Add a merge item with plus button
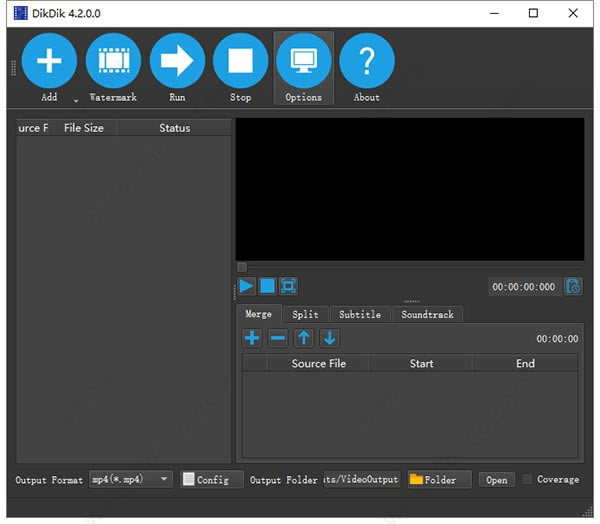 tap(252, 338)
